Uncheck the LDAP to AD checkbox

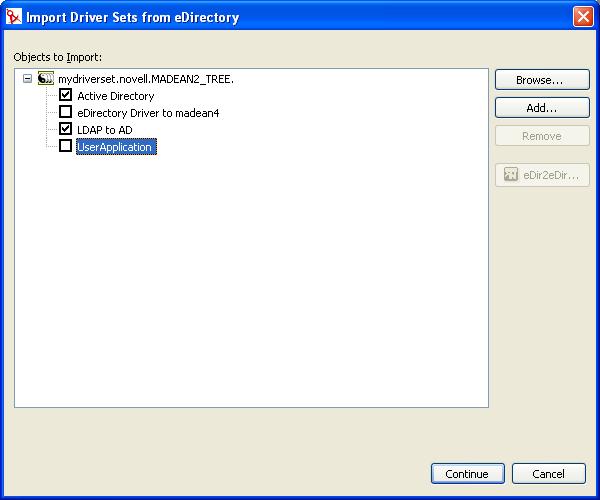(x=65, y=129)
